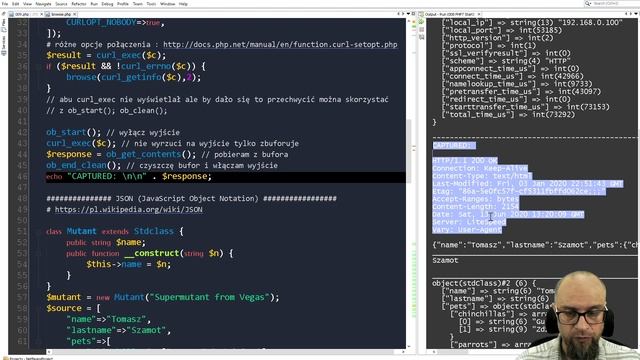The width and height of the screenshot is (640, 360).
Task: Open the pl.wikipedia.org JSON link
Action: tap(129, 209)
